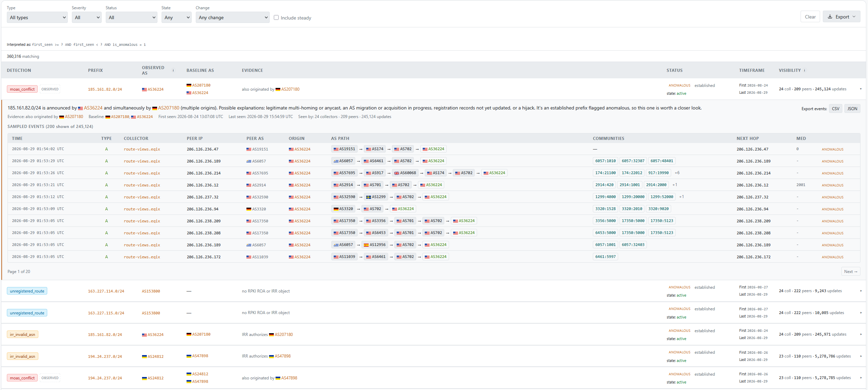The width and height of the screenshot is (868, 390).
Task: Open prefix 163.227.115.0/24 link
Action: click(x=106, y=313)
